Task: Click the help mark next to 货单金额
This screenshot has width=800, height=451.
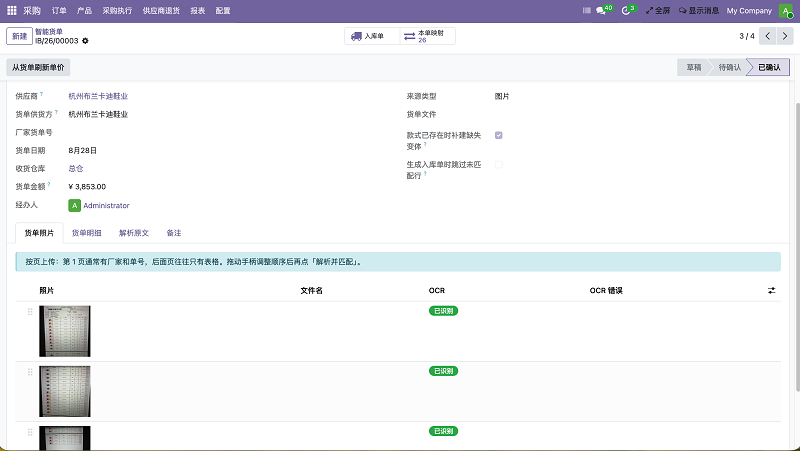Action: pos(49,184)
